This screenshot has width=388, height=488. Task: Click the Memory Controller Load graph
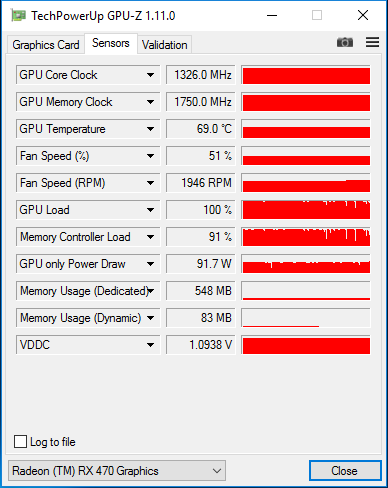coord(306,237)
